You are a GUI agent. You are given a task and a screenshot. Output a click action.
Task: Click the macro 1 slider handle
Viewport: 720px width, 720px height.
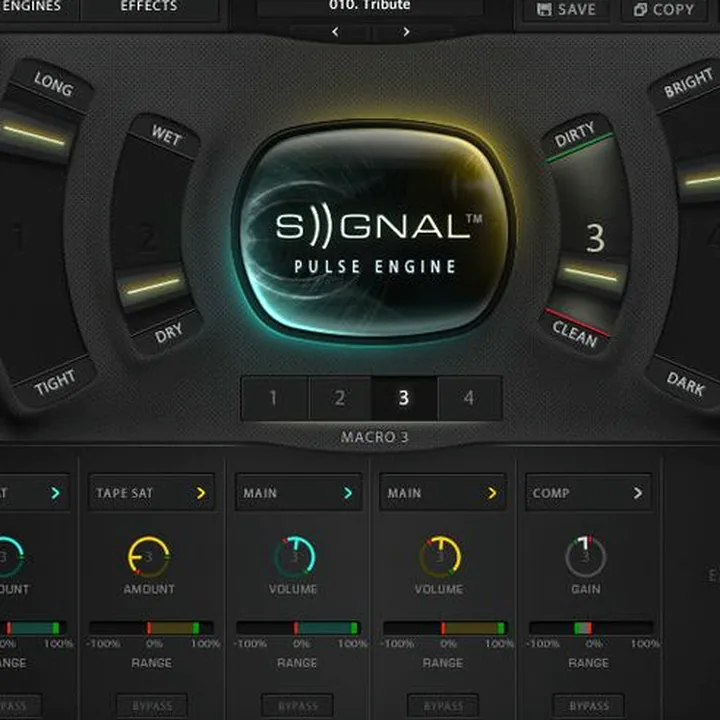(x=34, y=135)
